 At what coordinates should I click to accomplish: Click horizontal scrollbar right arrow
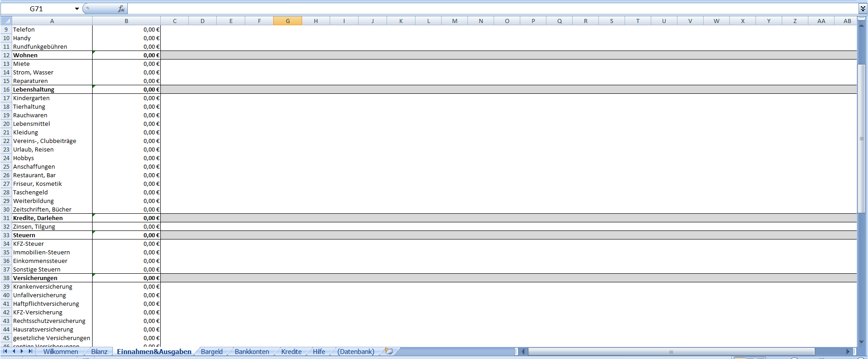tap(848, 351)
